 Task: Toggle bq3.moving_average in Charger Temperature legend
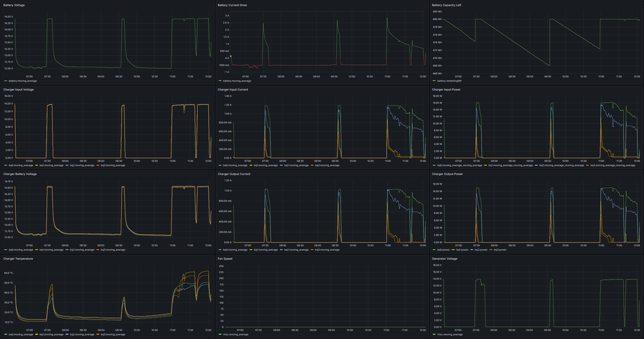pyautogui.click(x=113, y=335)
